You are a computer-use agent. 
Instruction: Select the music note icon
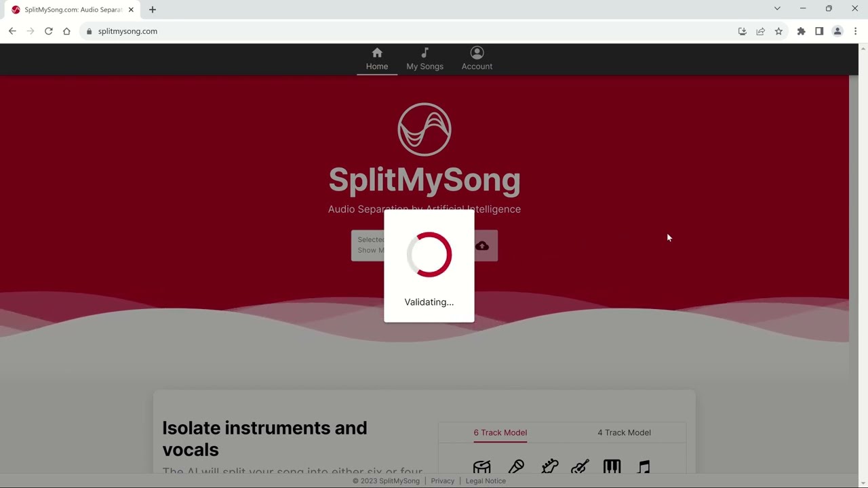click(x=643, y=466)
